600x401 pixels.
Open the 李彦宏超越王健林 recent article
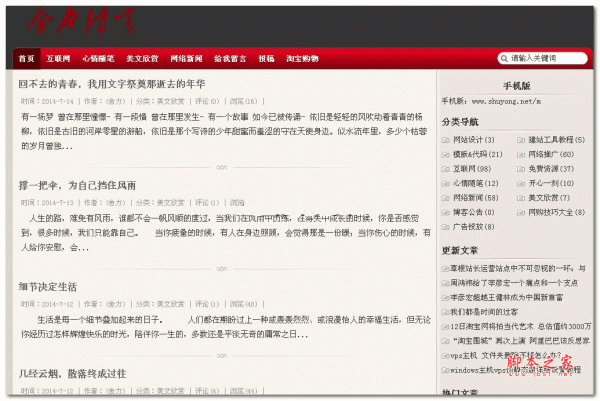pyautogui.click(x=507, y=298)
